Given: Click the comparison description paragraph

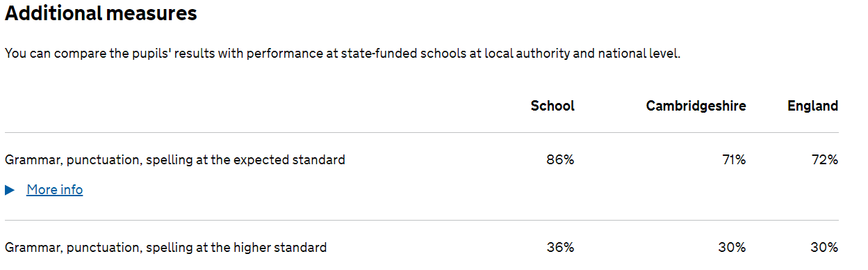Looking at the screenshot, I should [x=343, y=54].
